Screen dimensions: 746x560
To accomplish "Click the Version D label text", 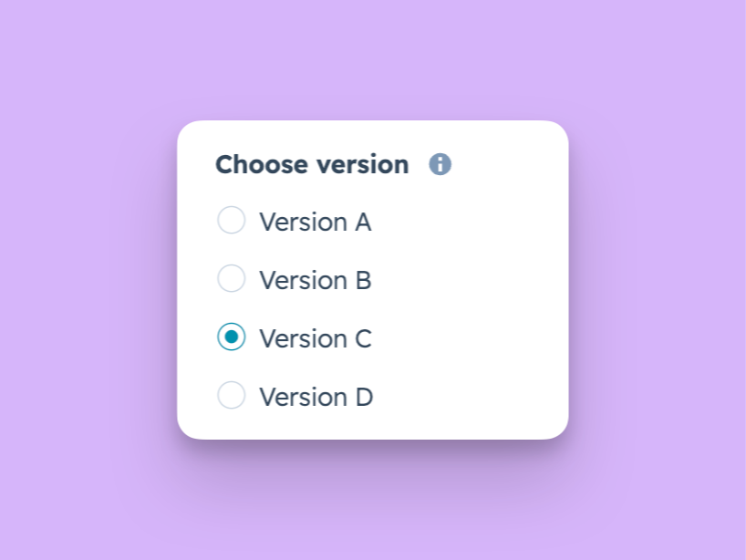I will pos(316,396).
